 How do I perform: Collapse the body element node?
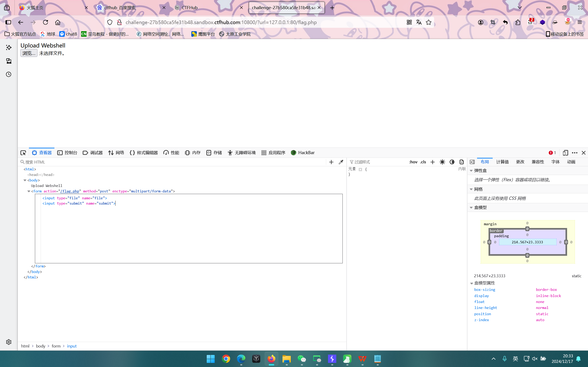25,180
